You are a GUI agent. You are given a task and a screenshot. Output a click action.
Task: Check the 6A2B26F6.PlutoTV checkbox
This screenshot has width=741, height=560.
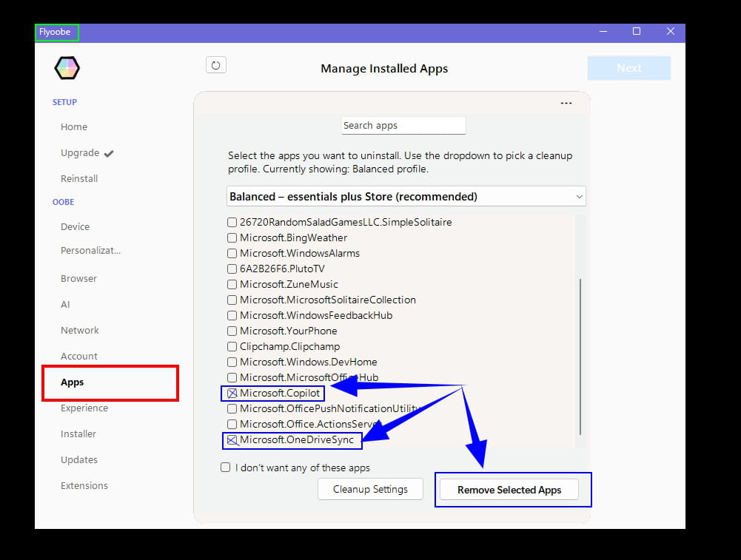click(x=232, y=269)
